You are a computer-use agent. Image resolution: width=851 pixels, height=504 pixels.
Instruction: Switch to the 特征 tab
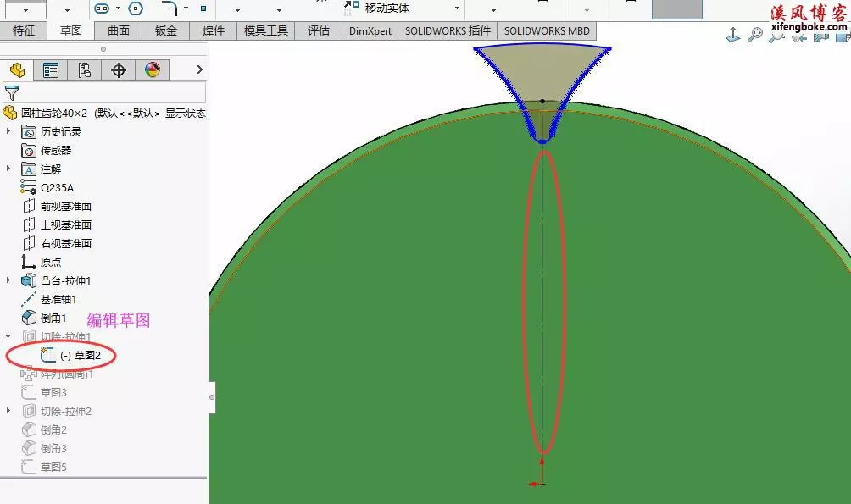tap(24, 30)
